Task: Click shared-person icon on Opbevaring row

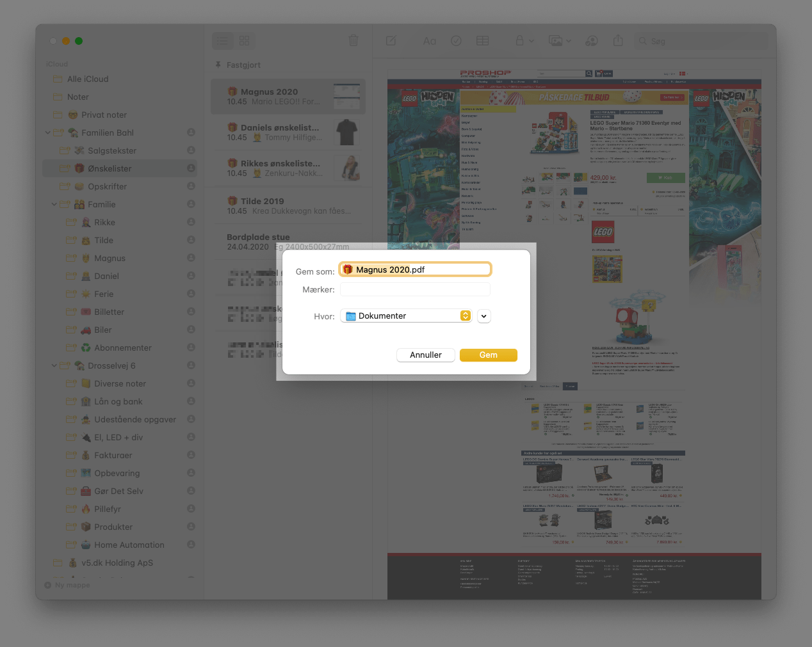Action: pyautogui.click(x=191, y=473)
